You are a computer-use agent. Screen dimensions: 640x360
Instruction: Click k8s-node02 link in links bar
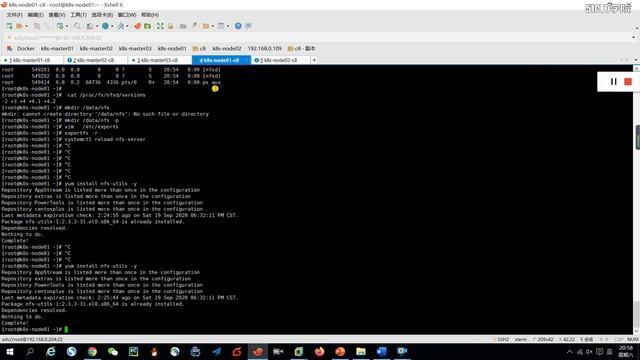tap(227, 48)
